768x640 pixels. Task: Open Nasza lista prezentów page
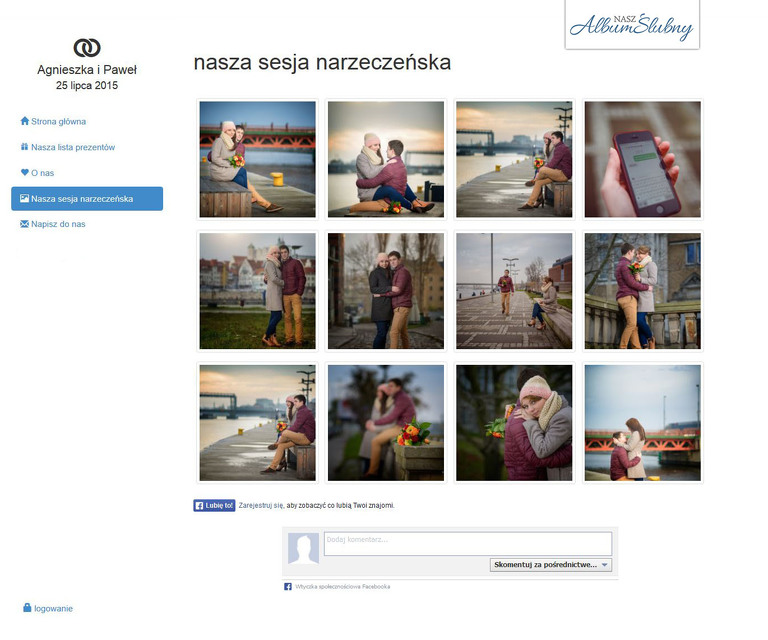click(x=72, y=147)
